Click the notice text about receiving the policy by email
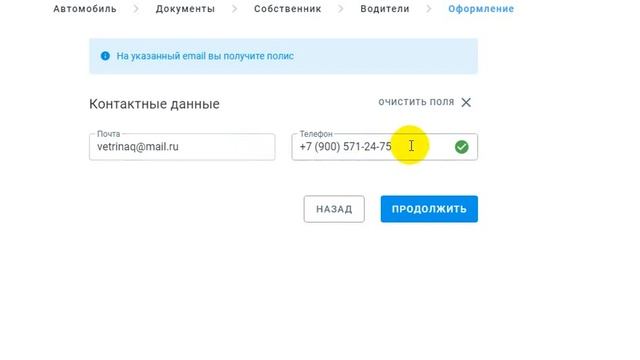Viewport: 640px width, 360px height. (x=205, y=56)
